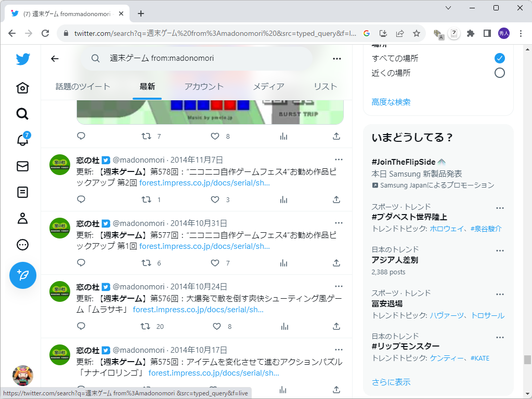Switch to the アカウント tab

(x=204, y=87)
